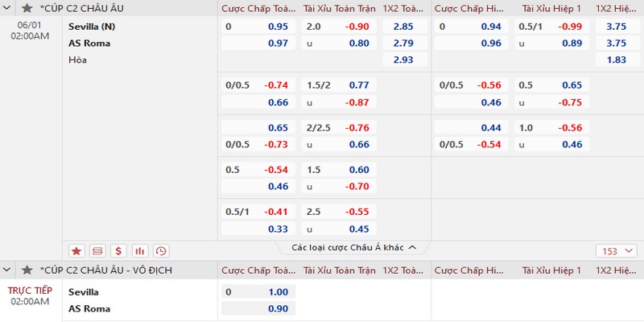Image resolution: width=644 pixels, height=322 pixels.
Task: Click Sevilla outright winner odds 1.00
Action: tap(277, 292)
